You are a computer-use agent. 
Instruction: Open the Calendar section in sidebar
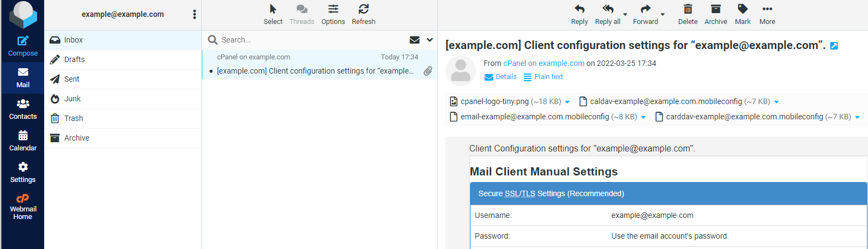(x=23, y=141)
